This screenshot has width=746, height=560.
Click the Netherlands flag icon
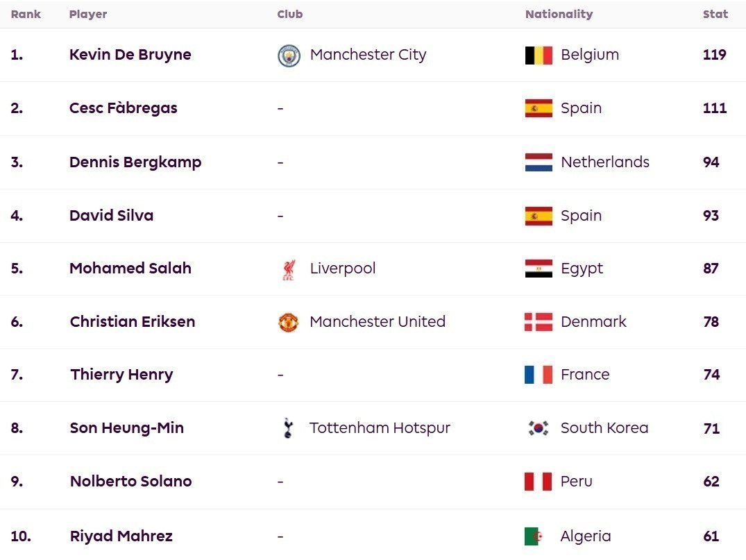pyautogui.click(x=539, y=162)
